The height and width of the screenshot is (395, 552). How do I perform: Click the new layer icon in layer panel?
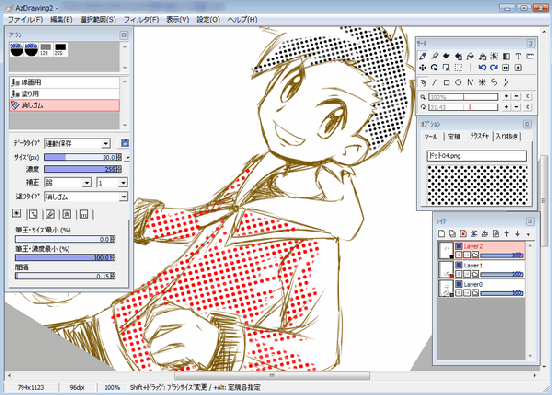tap(441, 234)
